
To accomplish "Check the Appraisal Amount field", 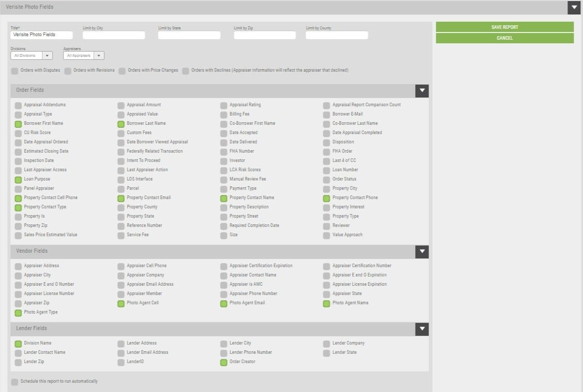I will point(121,105).
